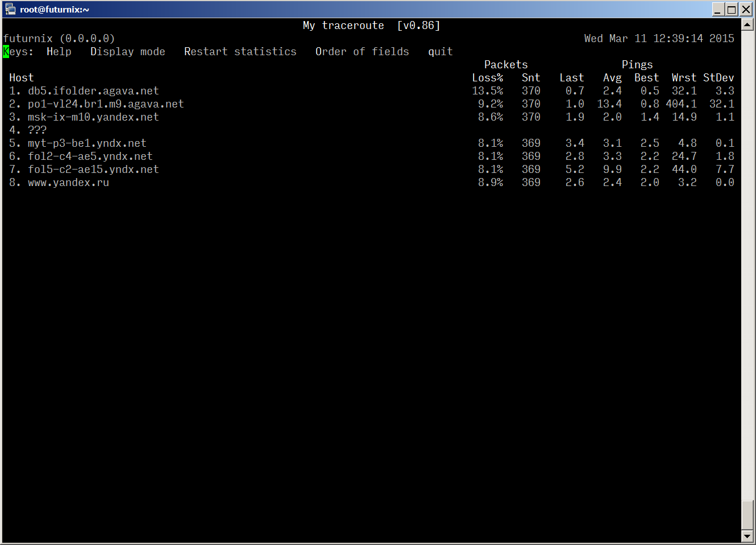
Task: Click the 44.0 worst ping value
Action: coord(684,170)
